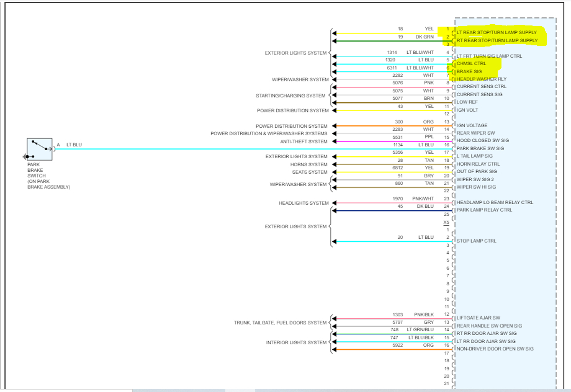
Task: Select the X5 connector label
Action: pos(446,223)
